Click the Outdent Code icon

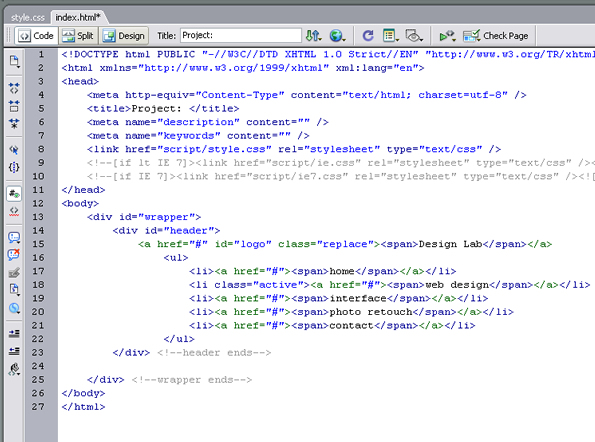pyautogui.click(x=14, y=351)
